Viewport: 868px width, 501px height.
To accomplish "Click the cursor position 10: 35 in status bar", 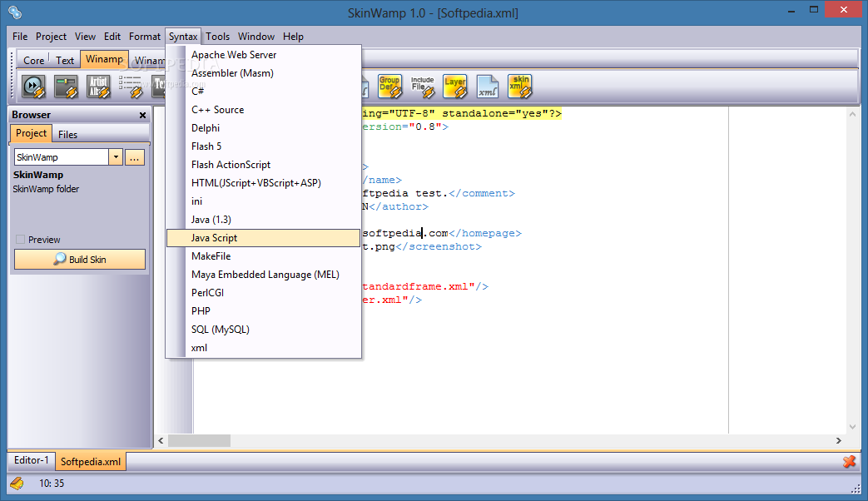I will (x=52, y=484).
